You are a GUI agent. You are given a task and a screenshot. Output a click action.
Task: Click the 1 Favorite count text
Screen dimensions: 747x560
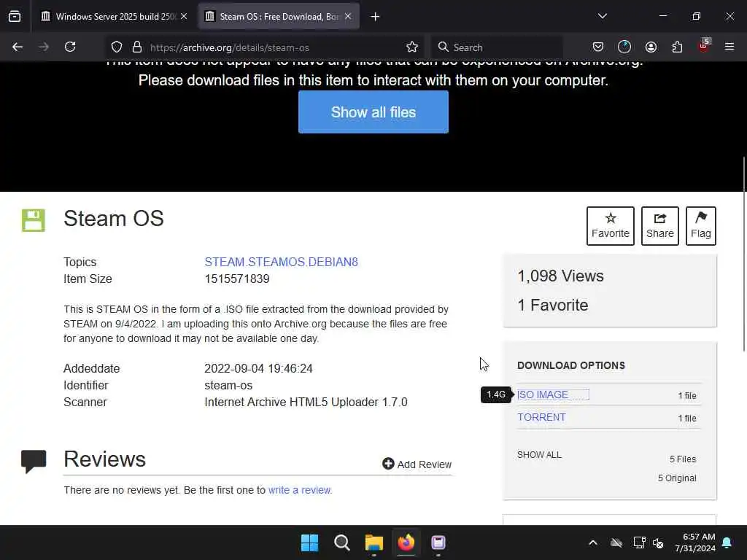tap(553, 306)
